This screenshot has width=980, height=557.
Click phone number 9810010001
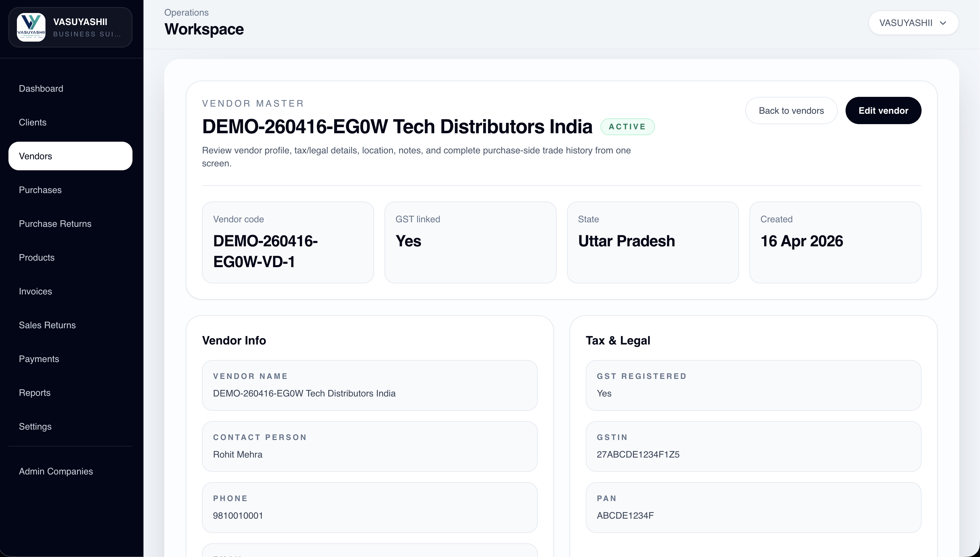tap(238, 516)
